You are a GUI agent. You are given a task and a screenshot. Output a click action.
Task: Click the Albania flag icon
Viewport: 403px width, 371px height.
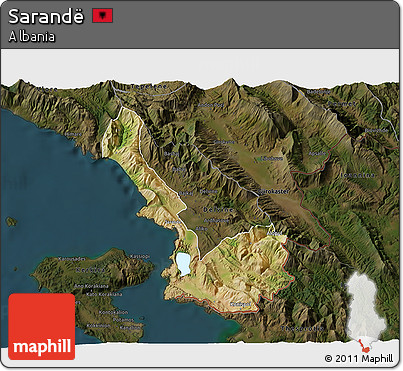(103, 16)
